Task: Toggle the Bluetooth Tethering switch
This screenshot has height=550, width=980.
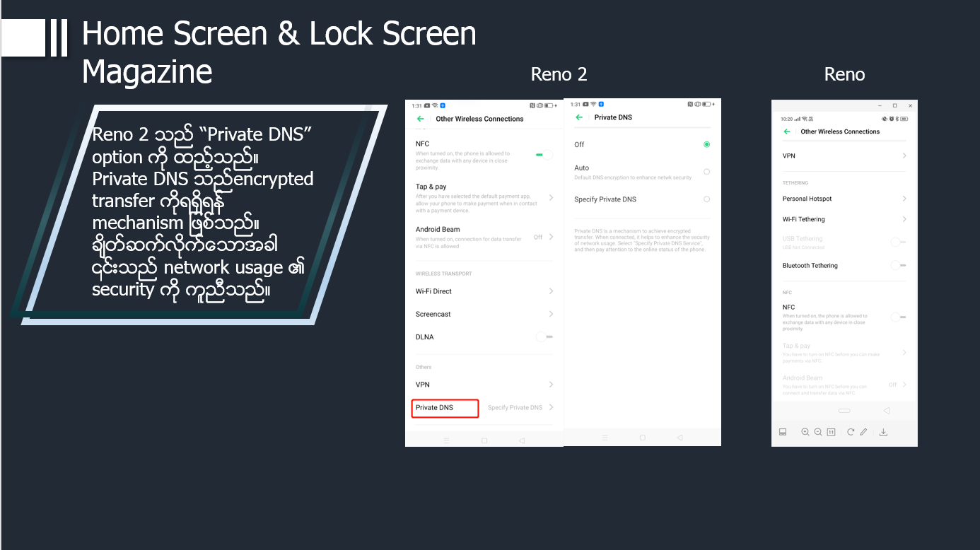Action: point(898,266)
